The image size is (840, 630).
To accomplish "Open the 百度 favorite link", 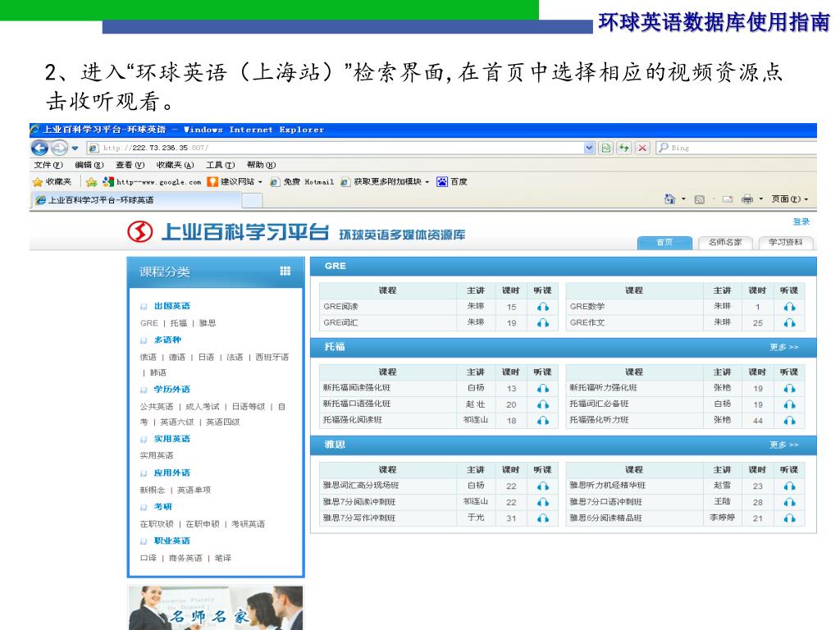I will pyautogui.click(x=452, y=182).
